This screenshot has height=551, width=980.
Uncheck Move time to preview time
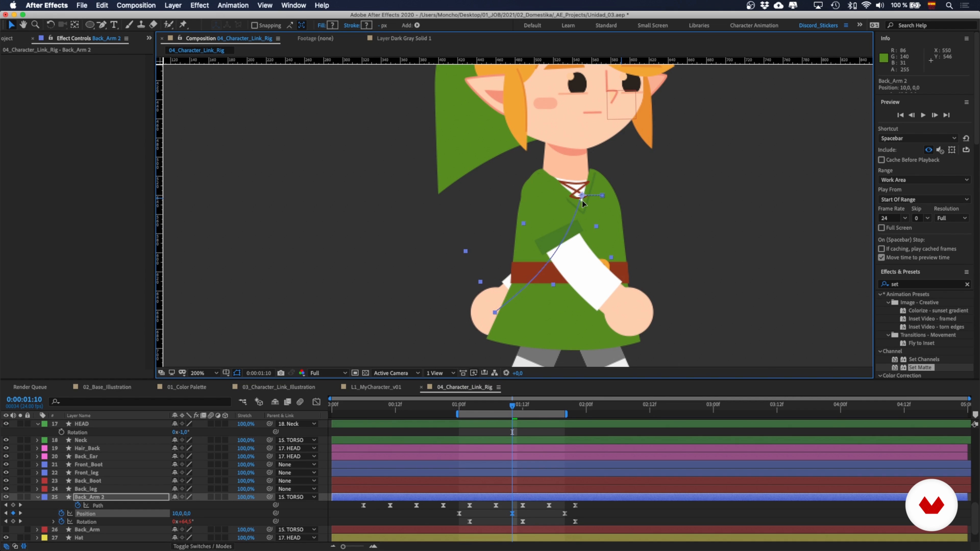coord(881,257)
